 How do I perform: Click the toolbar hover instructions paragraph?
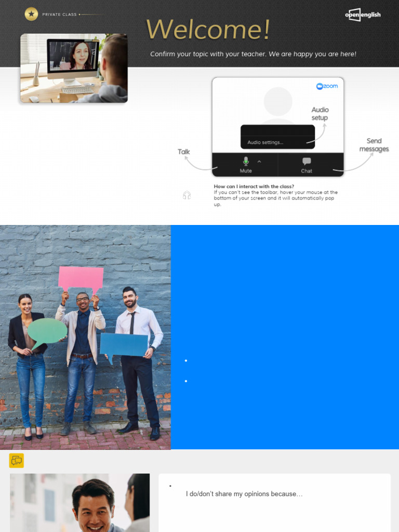pos(275,198)
